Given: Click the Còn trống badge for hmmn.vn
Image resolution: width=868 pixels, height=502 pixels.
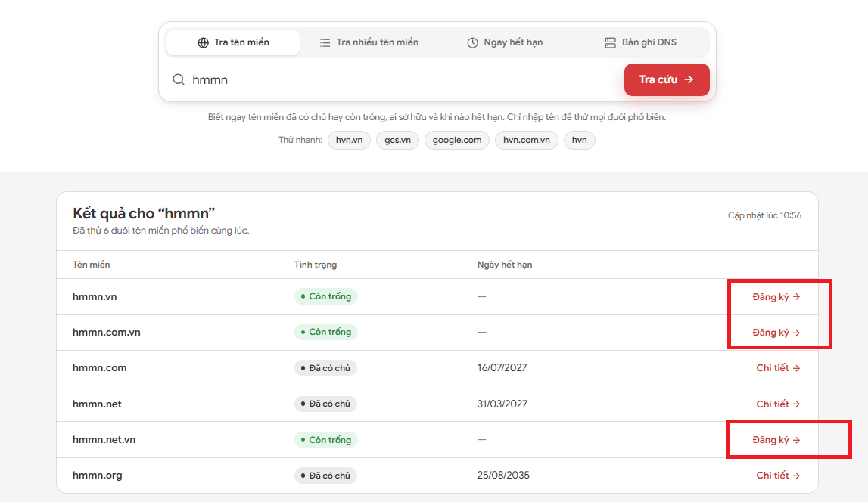Looking at the screenshot, I should click(x=326, y=296).
